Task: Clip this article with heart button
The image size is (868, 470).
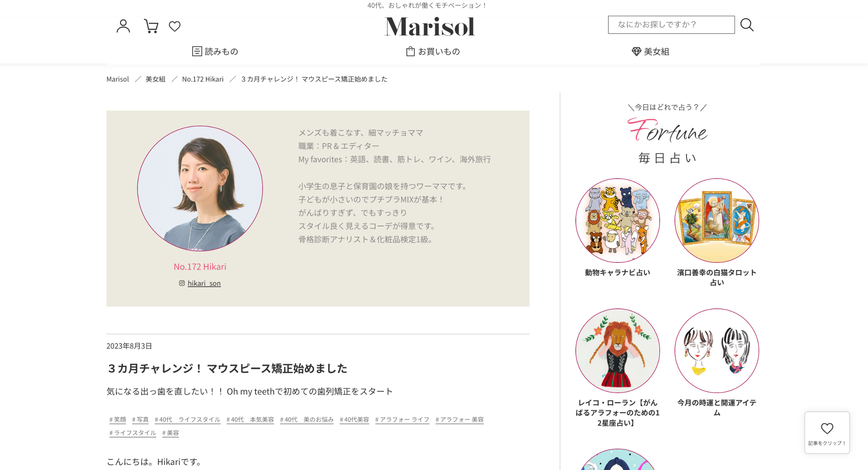Action: tap(827, 432)
